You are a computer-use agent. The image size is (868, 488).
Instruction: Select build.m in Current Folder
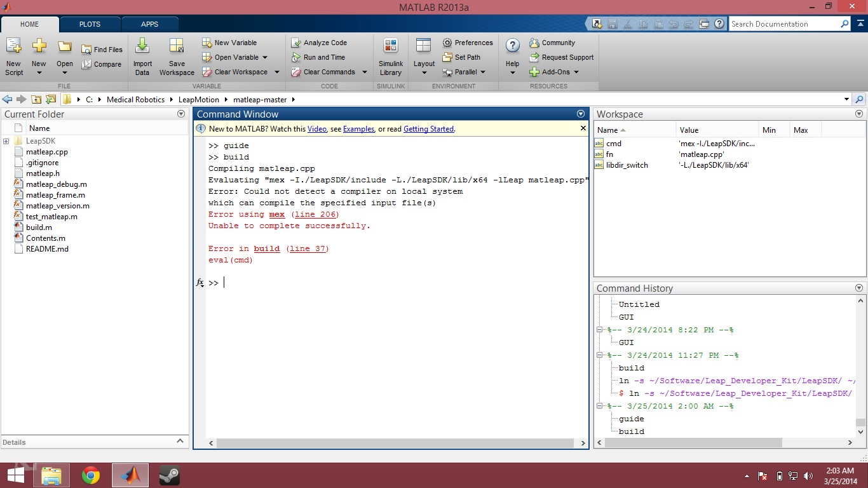pos(39,227)
